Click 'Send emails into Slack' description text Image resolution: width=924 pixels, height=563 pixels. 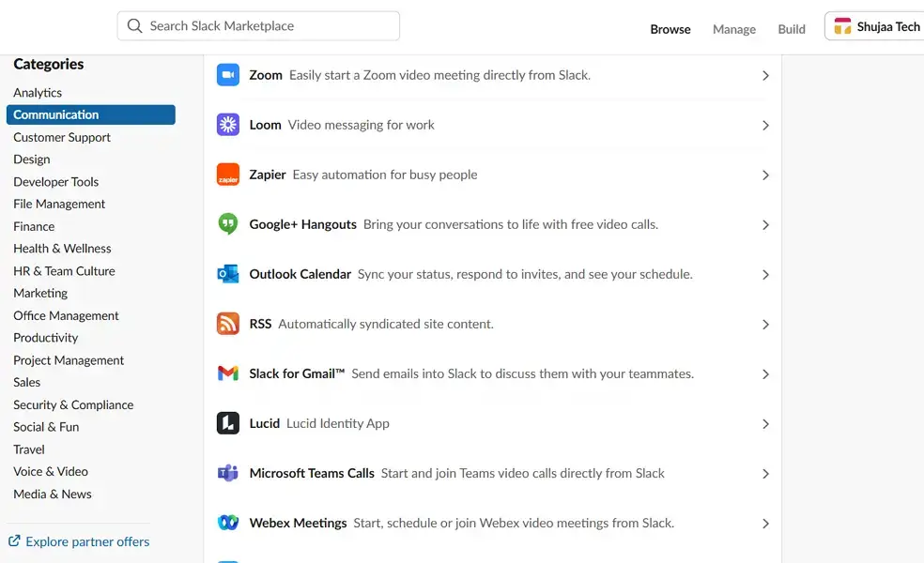coord(523,373)
